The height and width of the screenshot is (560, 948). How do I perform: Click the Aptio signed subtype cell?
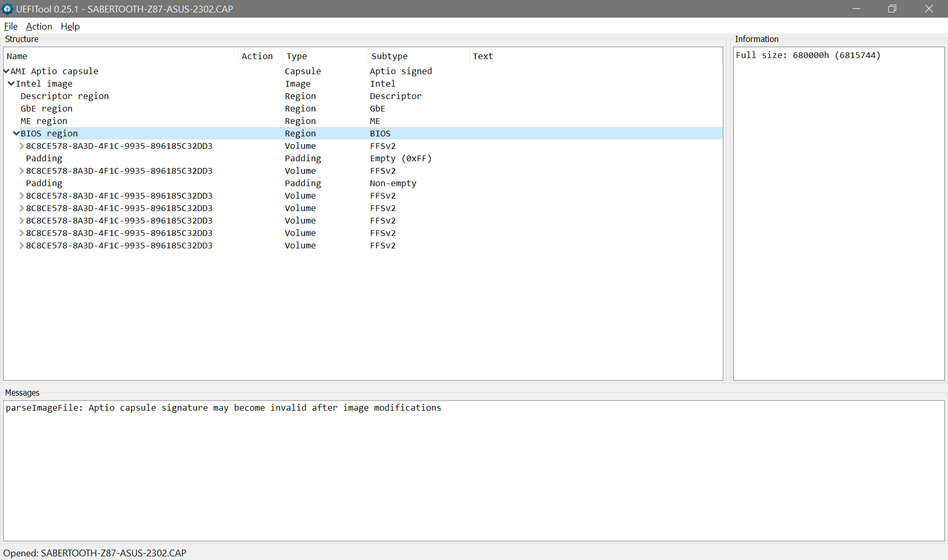[401, 71]
